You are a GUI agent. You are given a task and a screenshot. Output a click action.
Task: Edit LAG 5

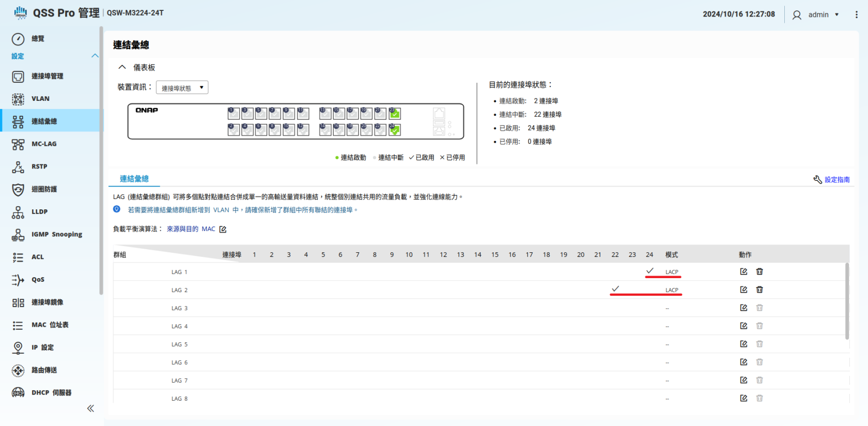tap(743, 344)
